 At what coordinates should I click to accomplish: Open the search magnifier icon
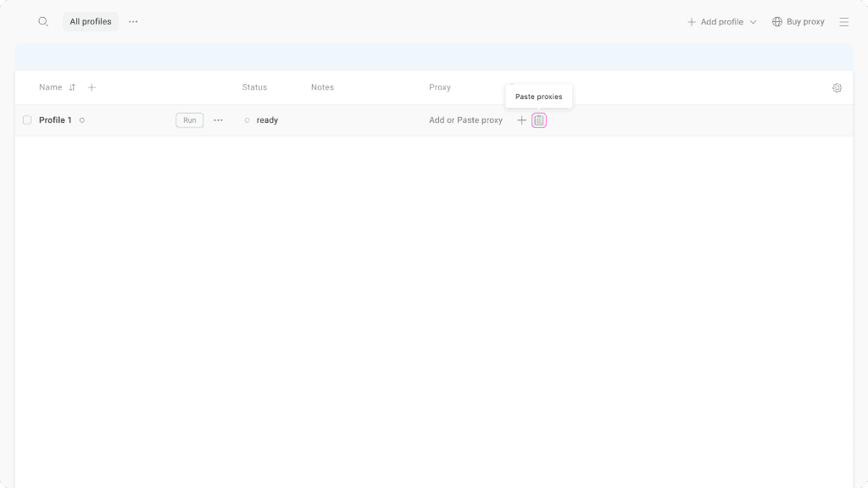coord(43,22)
